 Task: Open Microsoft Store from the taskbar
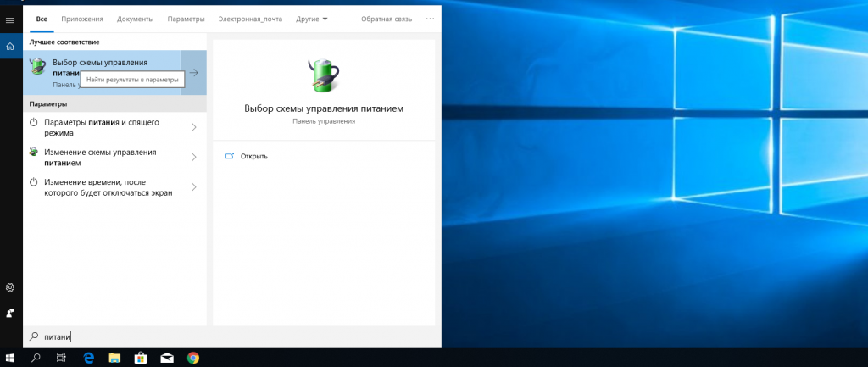[x=141, y=358]
